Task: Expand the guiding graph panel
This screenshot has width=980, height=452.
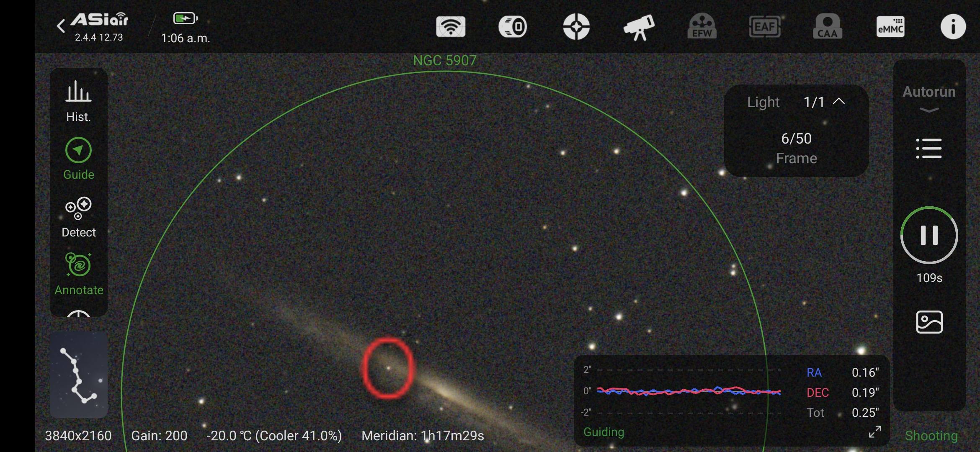Action: click(x=875, y=432)
